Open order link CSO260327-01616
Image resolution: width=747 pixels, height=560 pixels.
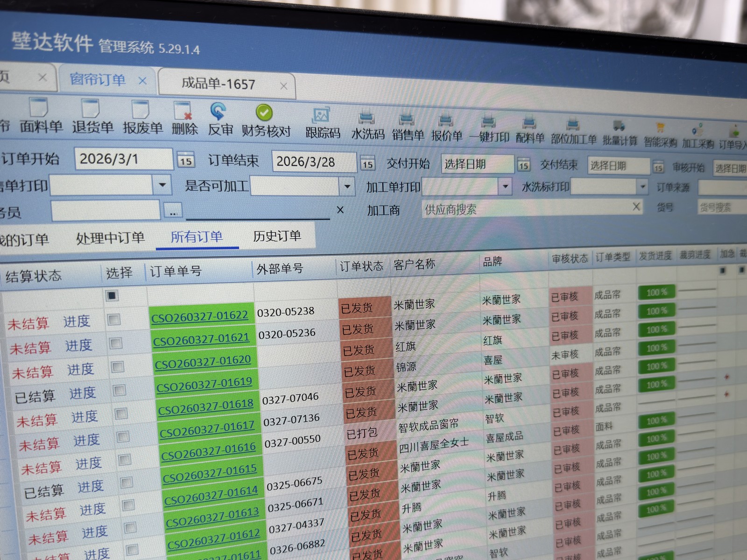208,452
